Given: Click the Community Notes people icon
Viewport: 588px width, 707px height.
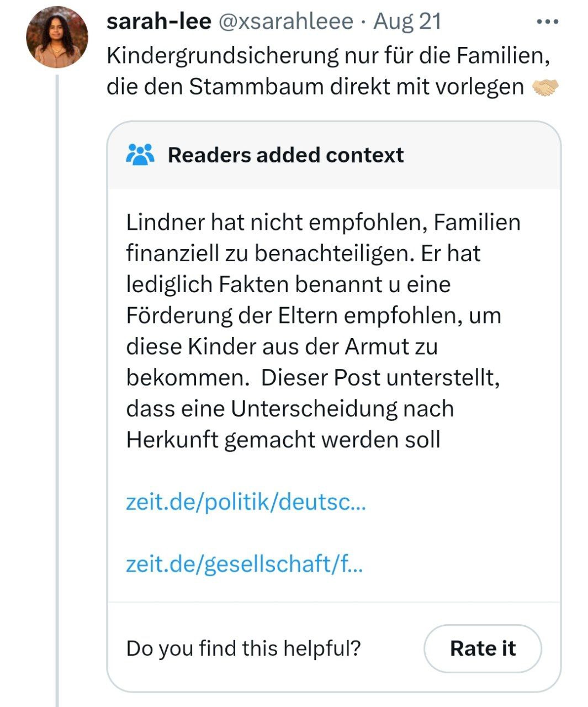Looking at the screenshot, I should [140, 155].
